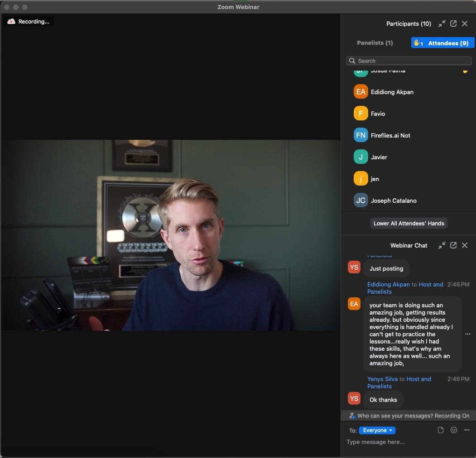Screen dimensions: 476x458
Task: Open options for Edidiong Akpan's message
Action: pos(467,334)
